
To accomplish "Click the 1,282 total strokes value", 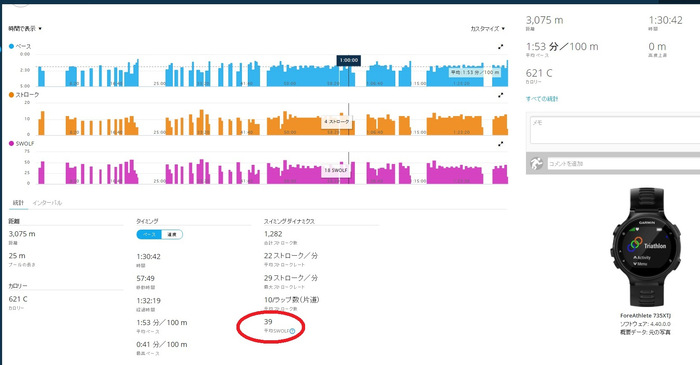I will [273, 234].
